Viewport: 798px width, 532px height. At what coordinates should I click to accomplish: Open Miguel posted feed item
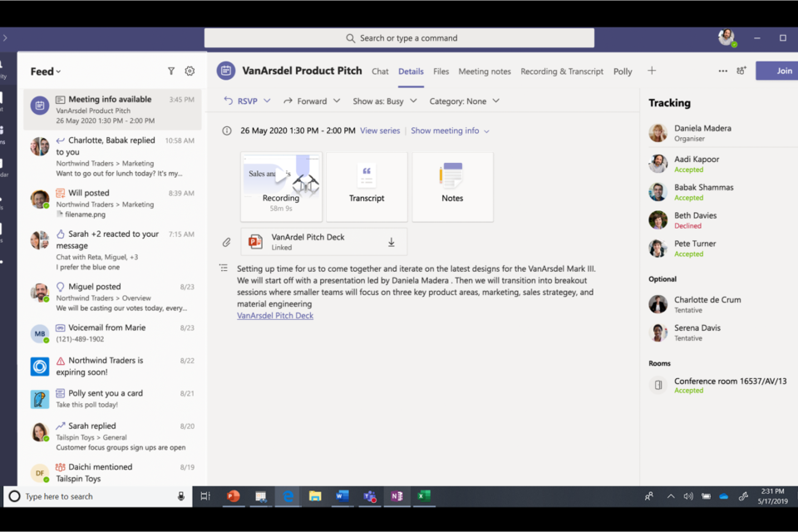[112, 297]
